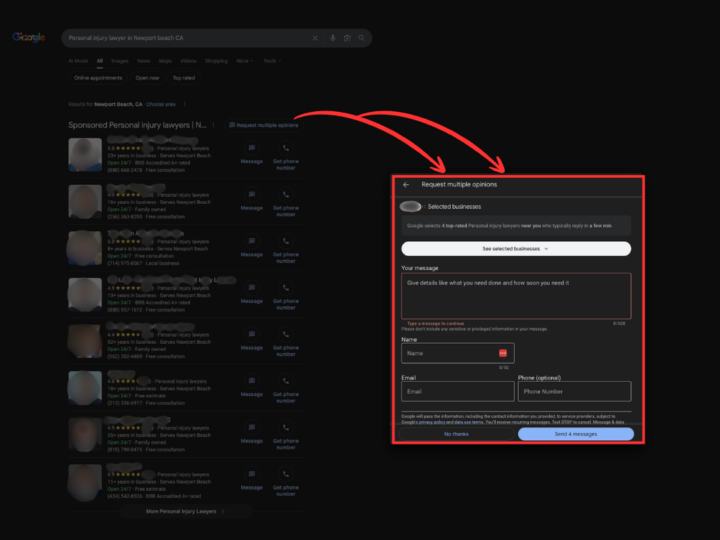Expand More Personal Injury Lawyers
The width and height of the screenshot is (720, 540).
pyautogui.click(x=186, y=512)
